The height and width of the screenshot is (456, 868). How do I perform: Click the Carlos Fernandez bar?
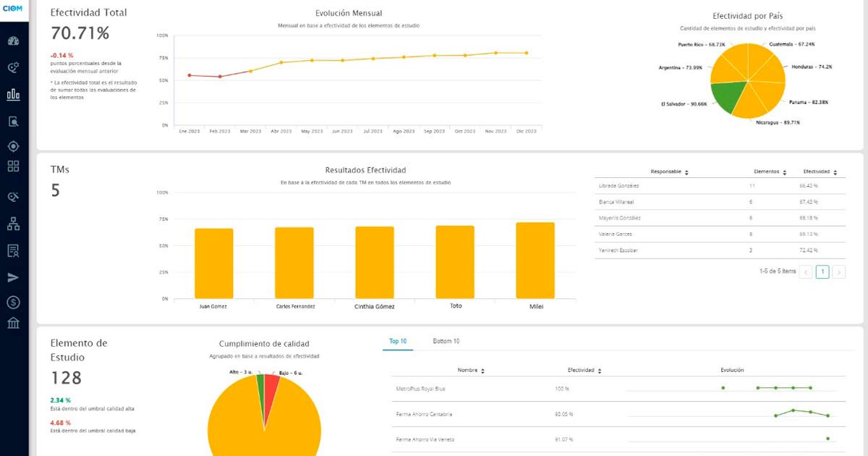click(294, 263)
